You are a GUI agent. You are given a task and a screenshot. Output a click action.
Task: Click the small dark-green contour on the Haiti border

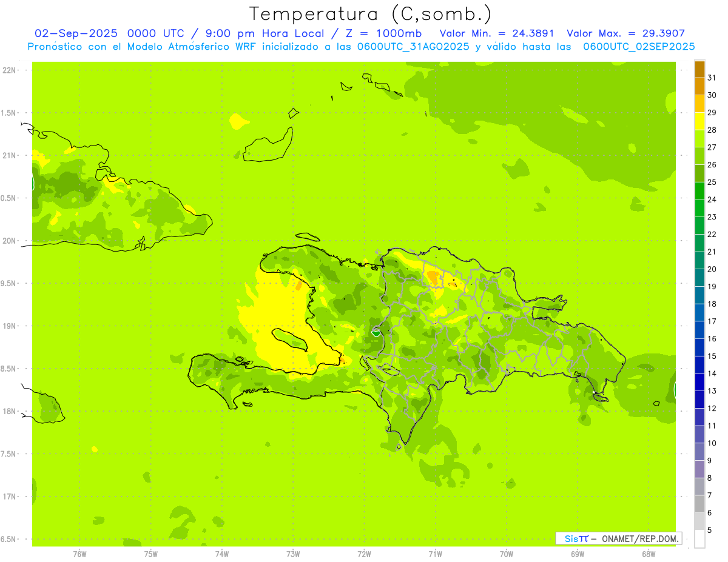(376, 332)
